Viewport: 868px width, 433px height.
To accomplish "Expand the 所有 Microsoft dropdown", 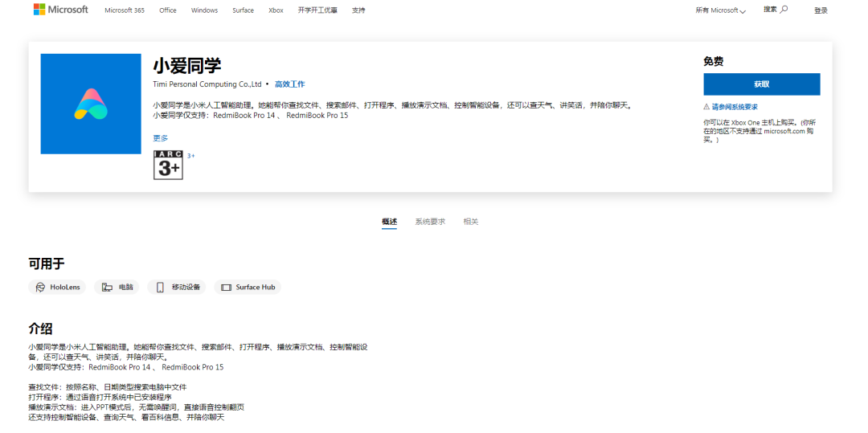I will point(721,10).
